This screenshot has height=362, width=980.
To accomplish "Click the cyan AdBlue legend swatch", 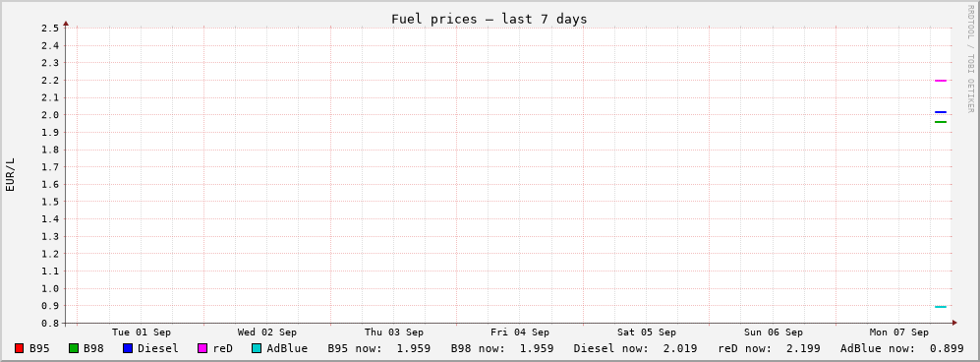I will click(257, 348).
